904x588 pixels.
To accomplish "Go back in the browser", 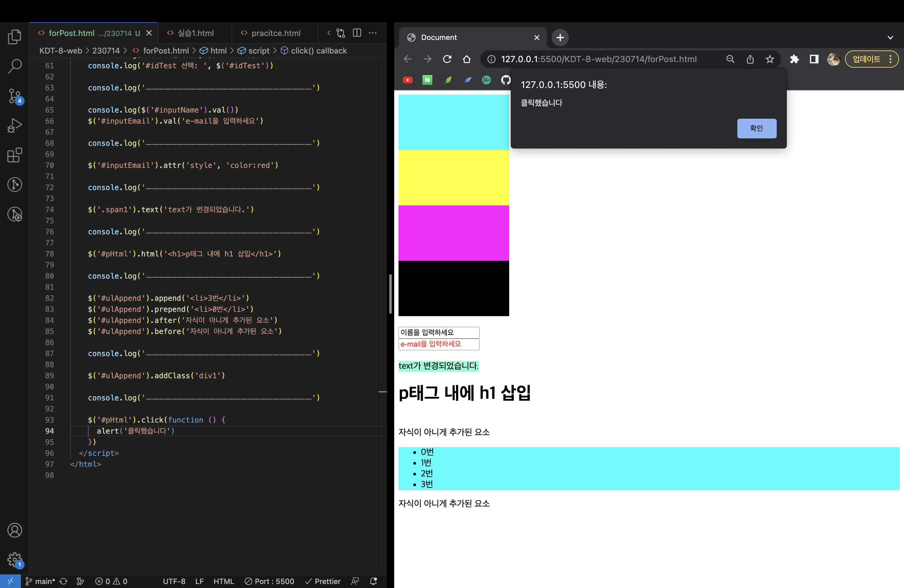I will 407,59.
